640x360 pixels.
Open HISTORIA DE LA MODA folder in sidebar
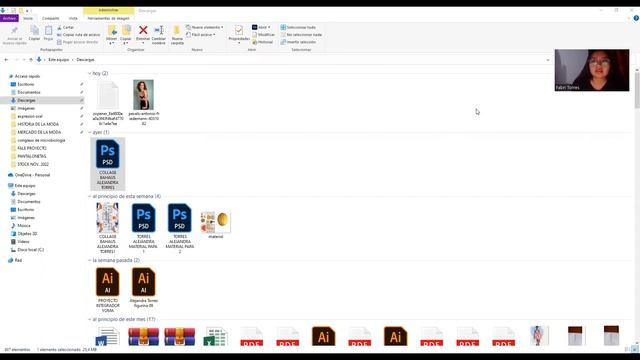point(35,124)
